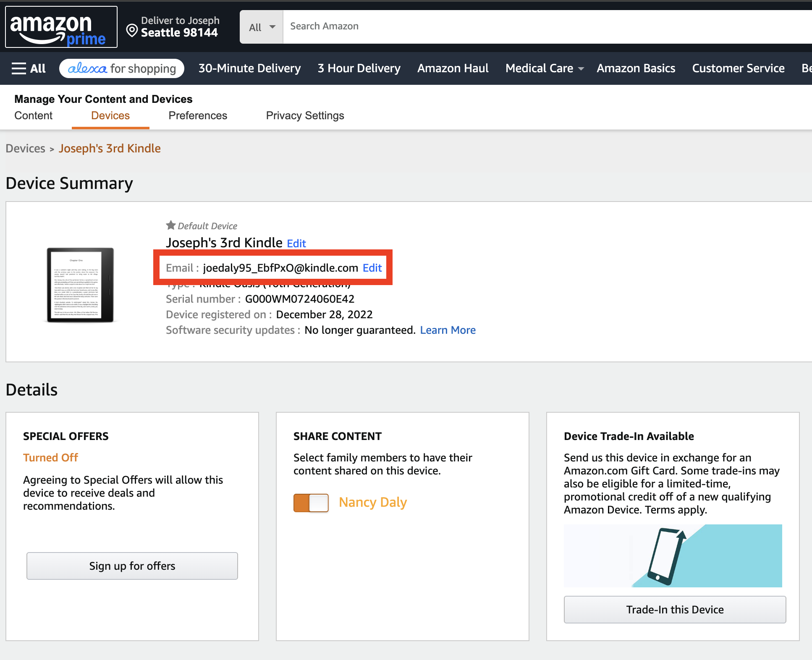Click the SHARE CONTENT heading
The height and width of the screenshot is (660, 812).
(x=338, y=436)
